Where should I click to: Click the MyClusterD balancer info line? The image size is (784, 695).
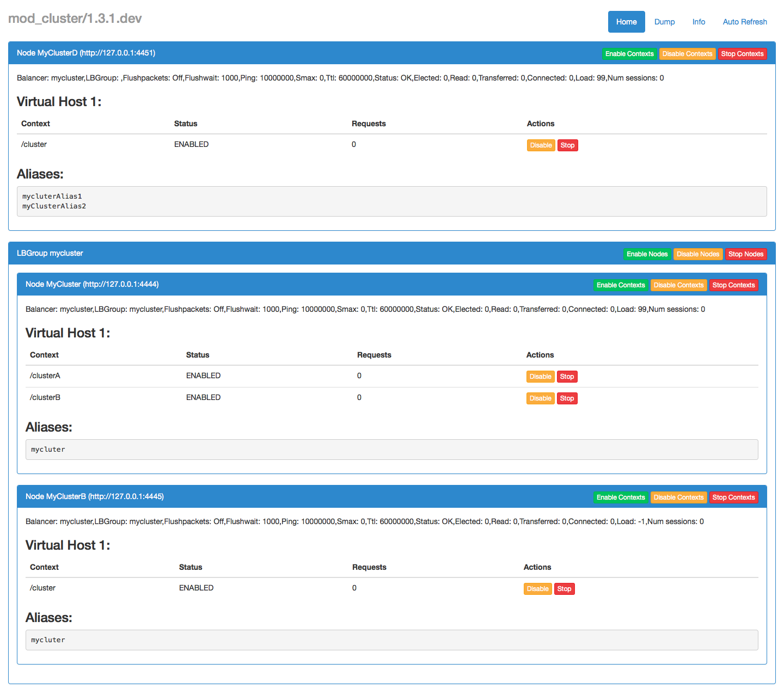tap(340, 78)
